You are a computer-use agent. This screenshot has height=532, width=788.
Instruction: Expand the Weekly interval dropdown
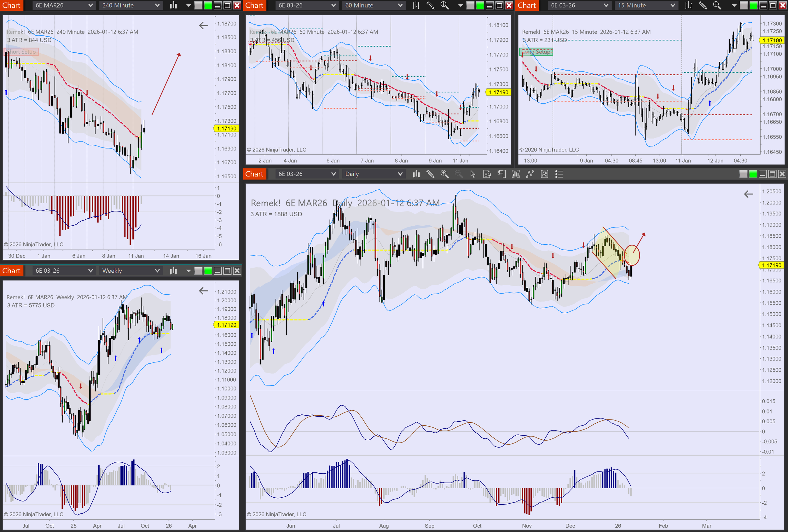tap(157, 271)
